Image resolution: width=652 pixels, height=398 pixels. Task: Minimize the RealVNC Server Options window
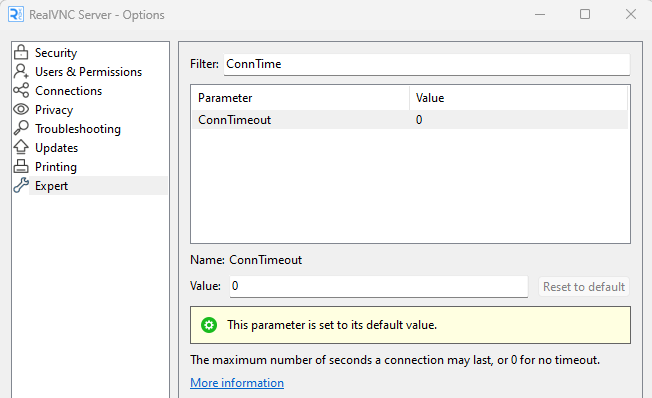pyautogui.click(x=540, y=15)
